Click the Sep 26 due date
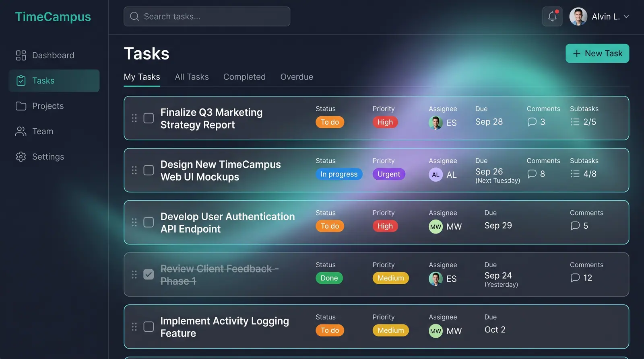 click(489, 172)
